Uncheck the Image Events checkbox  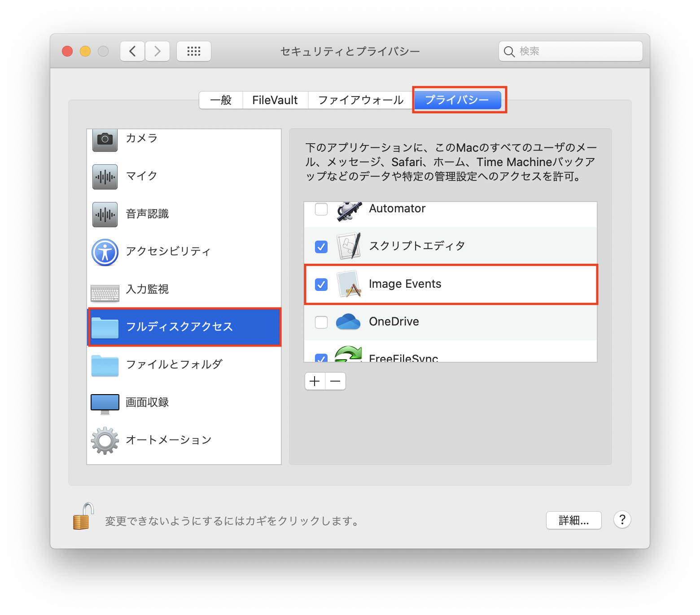click(x=321, y=285)
